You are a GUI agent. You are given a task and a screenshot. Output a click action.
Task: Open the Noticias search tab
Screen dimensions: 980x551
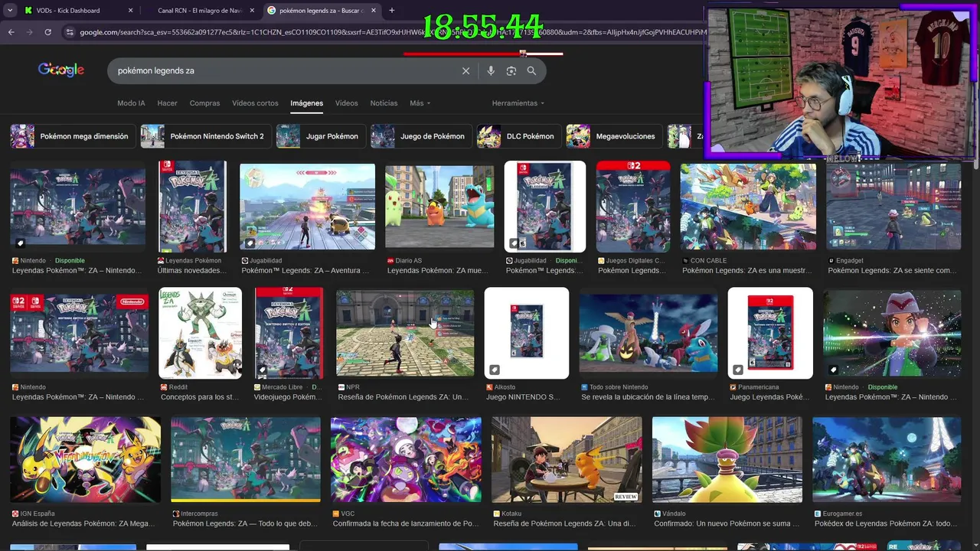coord(384,103)
